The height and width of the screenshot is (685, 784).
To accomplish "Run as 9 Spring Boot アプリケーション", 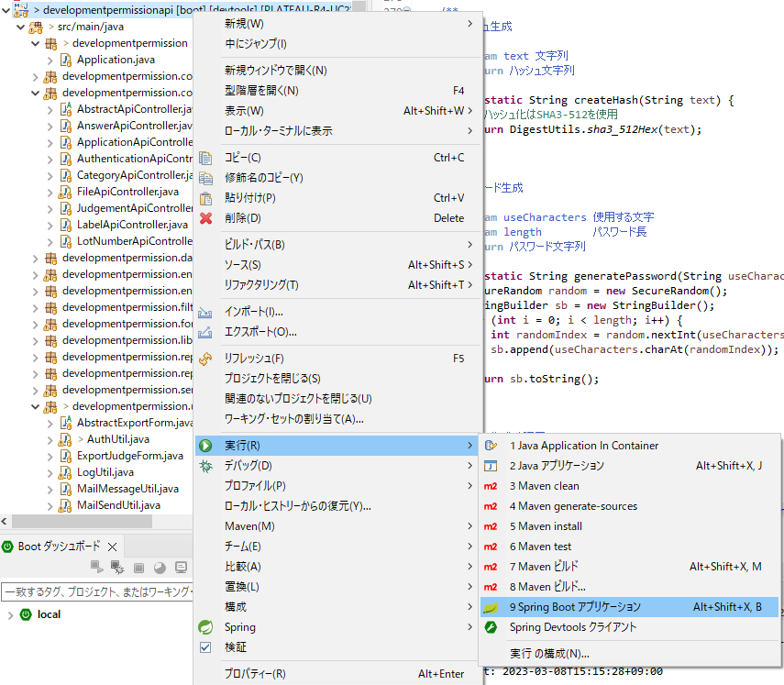I will point(575,607).
